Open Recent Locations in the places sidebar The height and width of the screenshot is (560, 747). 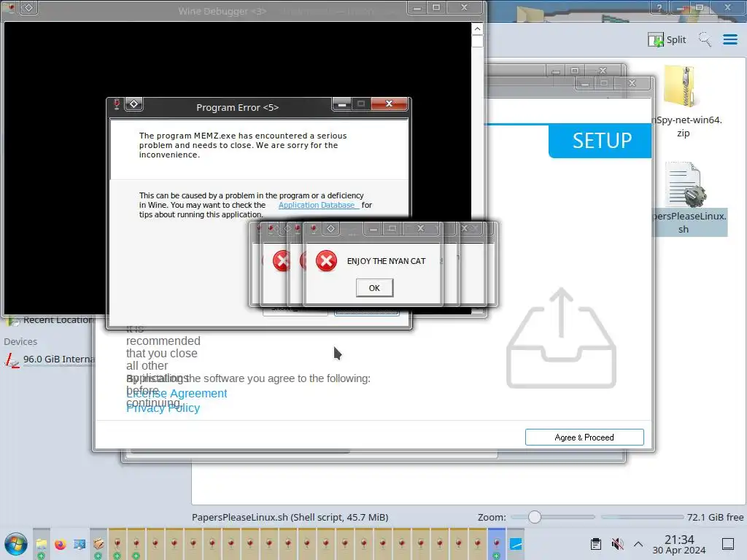[50, 320]
